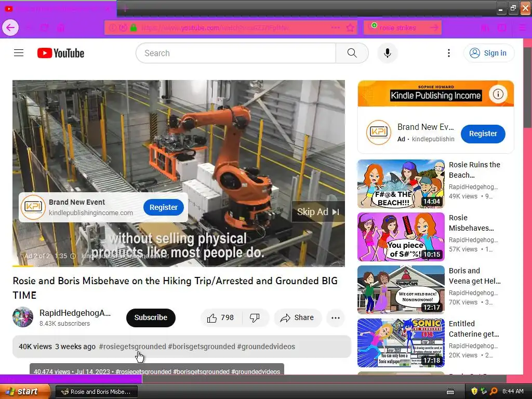Select the Rosie and Boris taskbar button
The height and width of the screenshot is (399, 532).
tap(96, 392)
